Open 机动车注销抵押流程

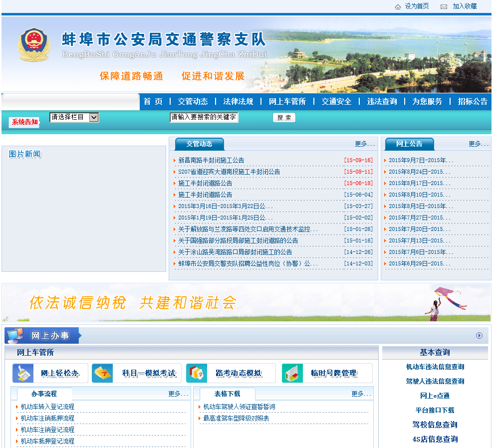click(47, 419)
